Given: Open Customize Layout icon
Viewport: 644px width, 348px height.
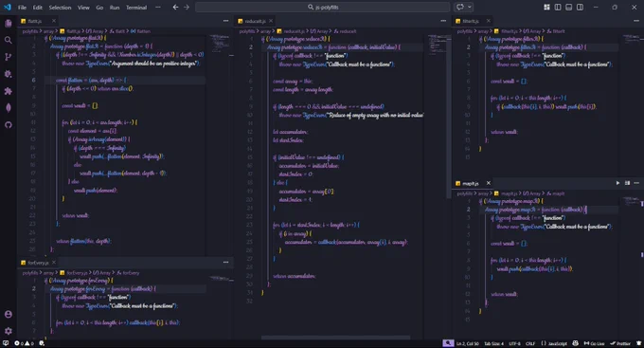Looking at the screenshot, I should (546, 7).
